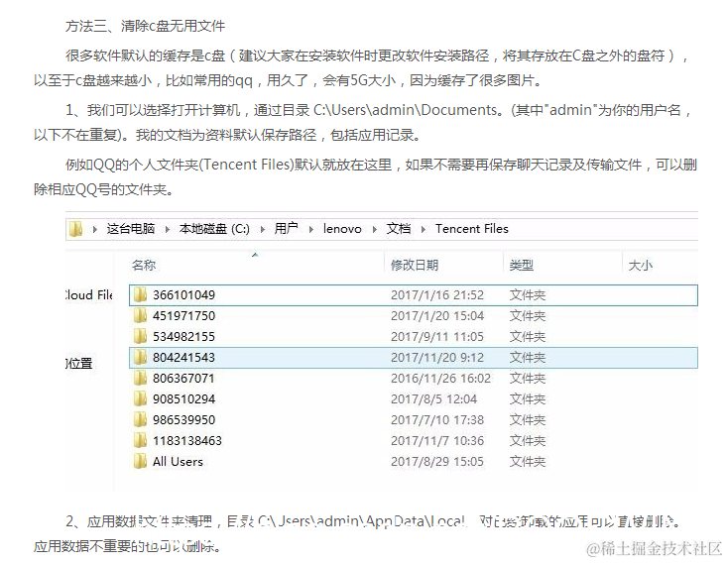Go to 用户 breadcrumb
The width and height of the screenshot is (728, 563).
(x=286, y=228)
